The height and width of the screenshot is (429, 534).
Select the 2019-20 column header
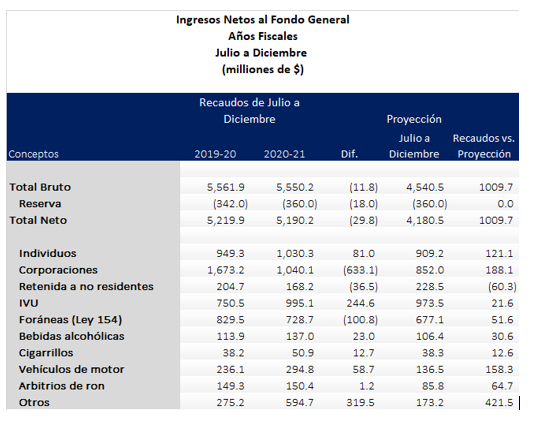click(x=215, y=154)
